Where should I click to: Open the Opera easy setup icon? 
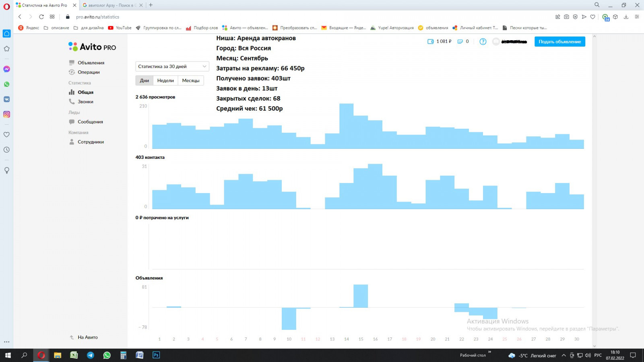pos(637,17)
